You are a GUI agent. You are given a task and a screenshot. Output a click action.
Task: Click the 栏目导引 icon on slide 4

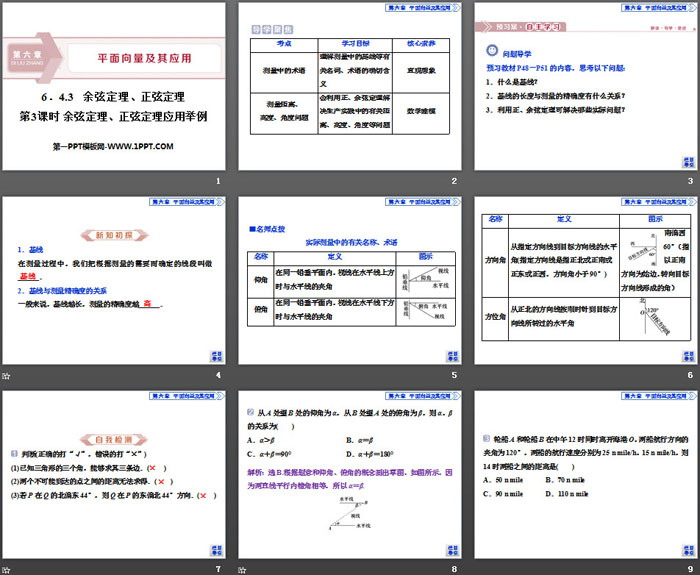(x=217, y=356)
